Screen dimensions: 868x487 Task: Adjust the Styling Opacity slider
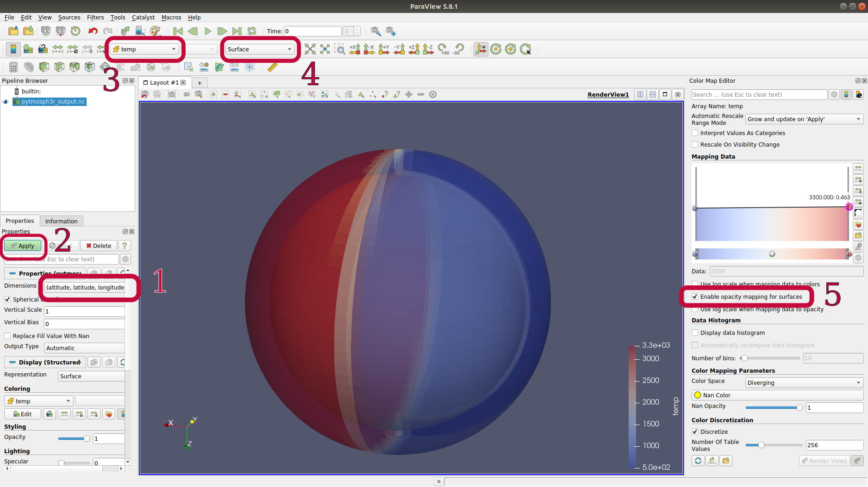(x=74, y=438)
